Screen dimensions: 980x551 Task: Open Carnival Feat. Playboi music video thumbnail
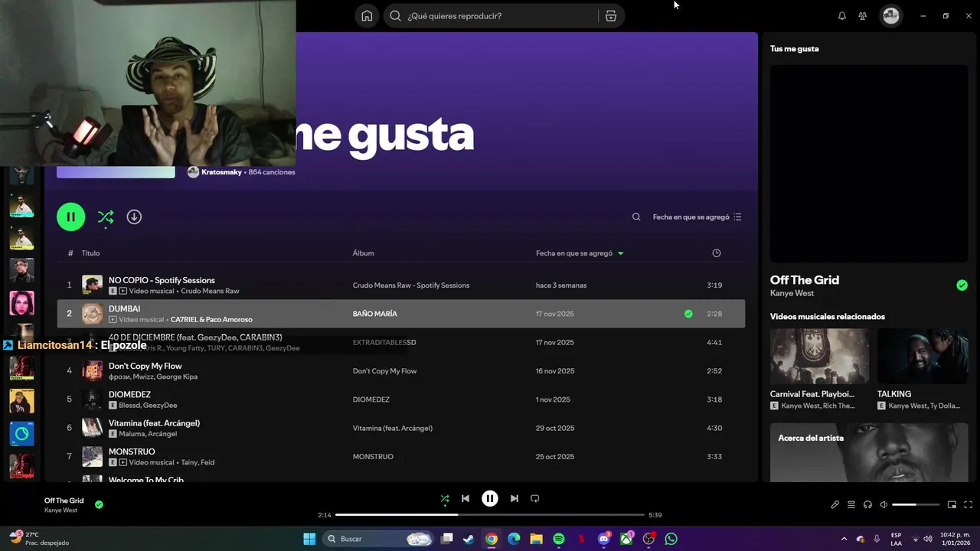coord(819,356)
